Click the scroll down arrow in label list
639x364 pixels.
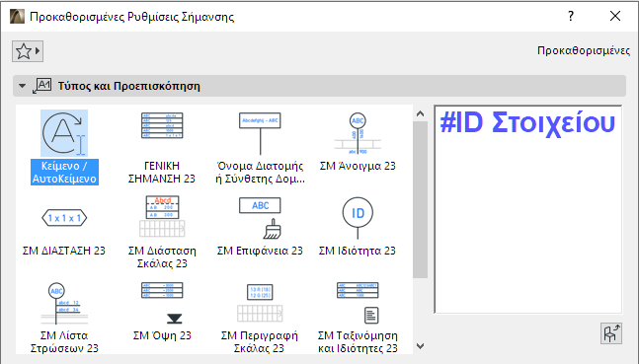[x=420, y=346]
